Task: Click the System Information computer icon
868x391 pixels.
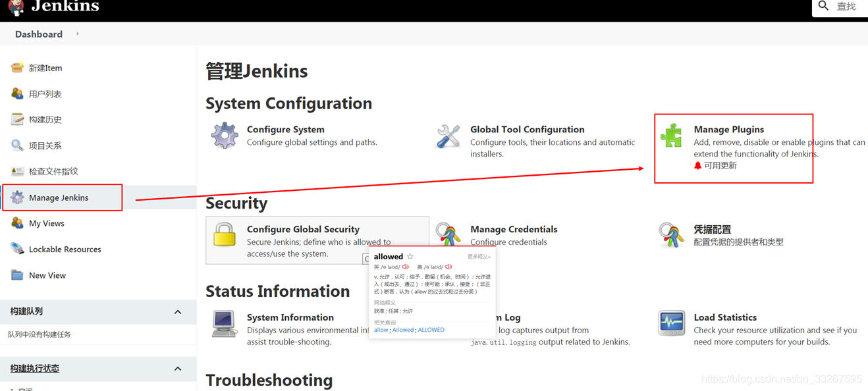Action: (x=225, y=323)
